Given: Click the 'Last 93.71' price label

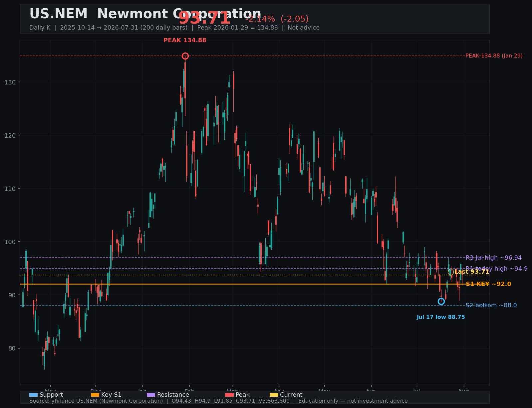Looking at the screenshot, I should pos(472,272).
